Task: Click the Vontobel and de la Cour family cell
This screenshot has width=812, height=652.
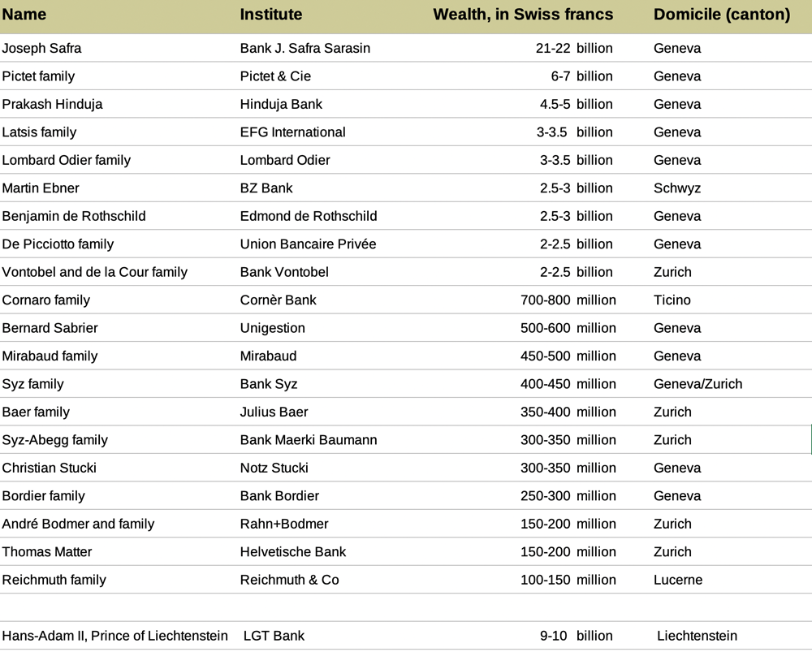Action: click(95, 272)
